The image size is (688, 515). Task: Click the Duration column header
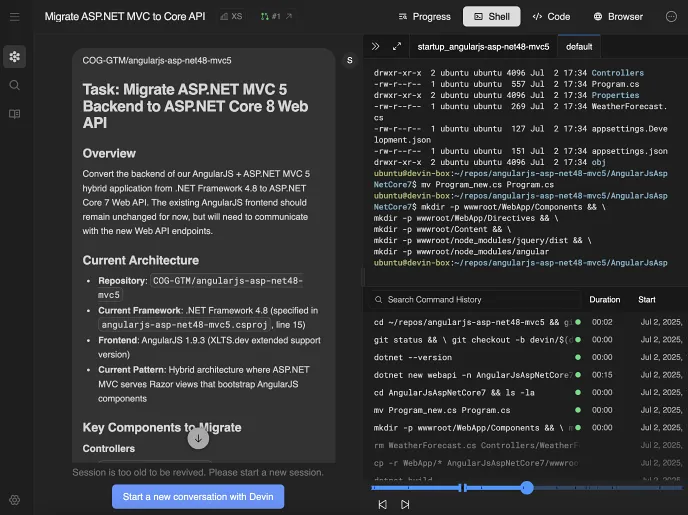tap(604, 300)
